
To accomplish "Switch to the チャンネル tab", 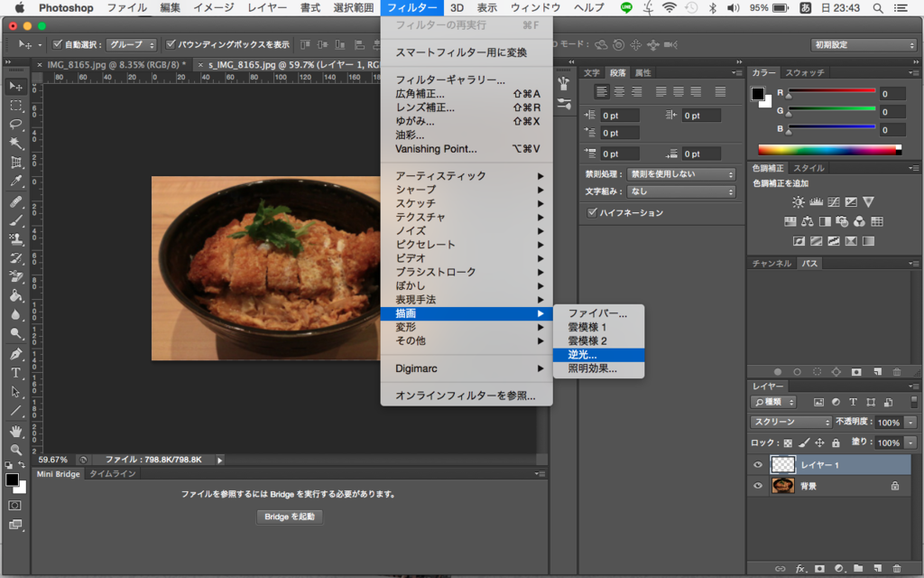I will coord(774,263).
